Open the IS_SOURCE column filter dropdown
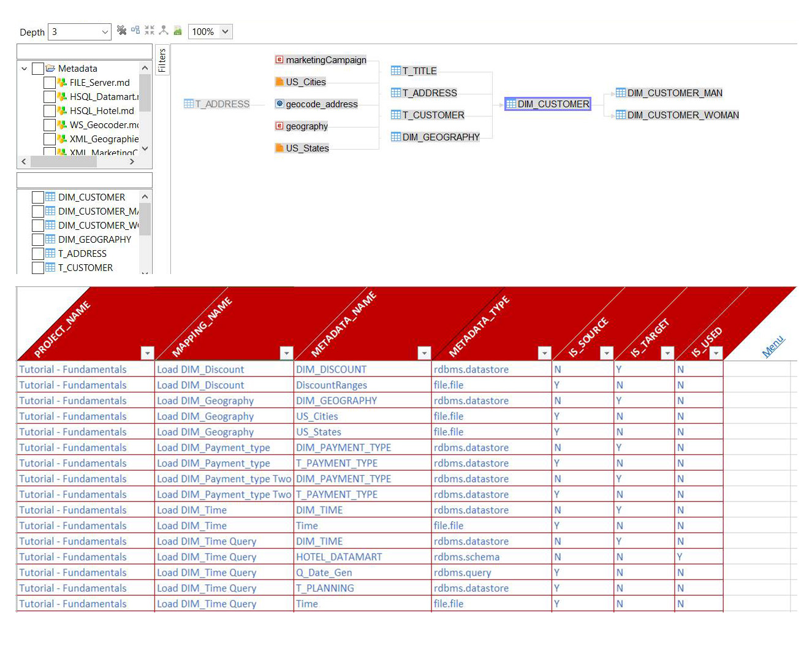 [607, 353]
